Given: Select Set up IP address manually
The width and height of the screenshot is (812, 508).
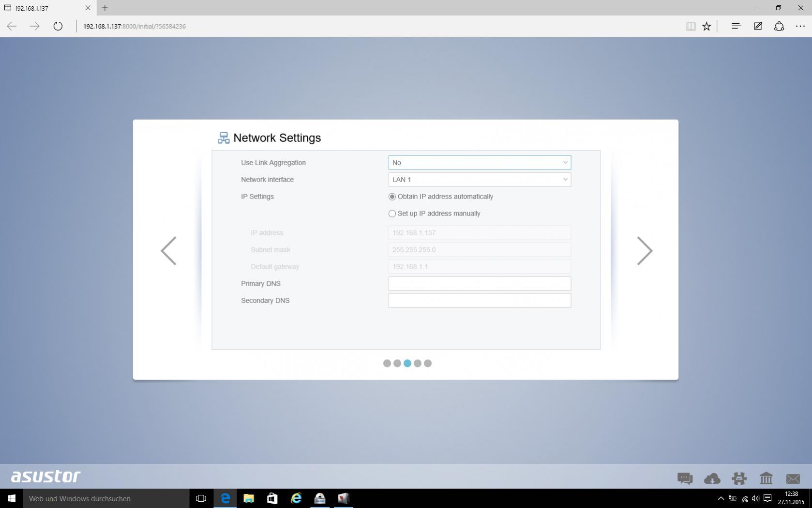Looking at the screenshot, I should [x=392, y=214].
